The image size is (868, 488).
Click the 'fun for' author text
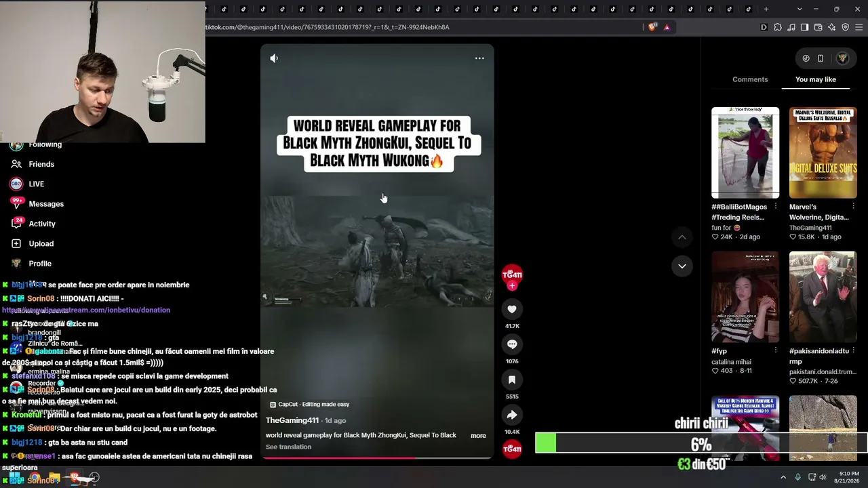tap(726, 228)
